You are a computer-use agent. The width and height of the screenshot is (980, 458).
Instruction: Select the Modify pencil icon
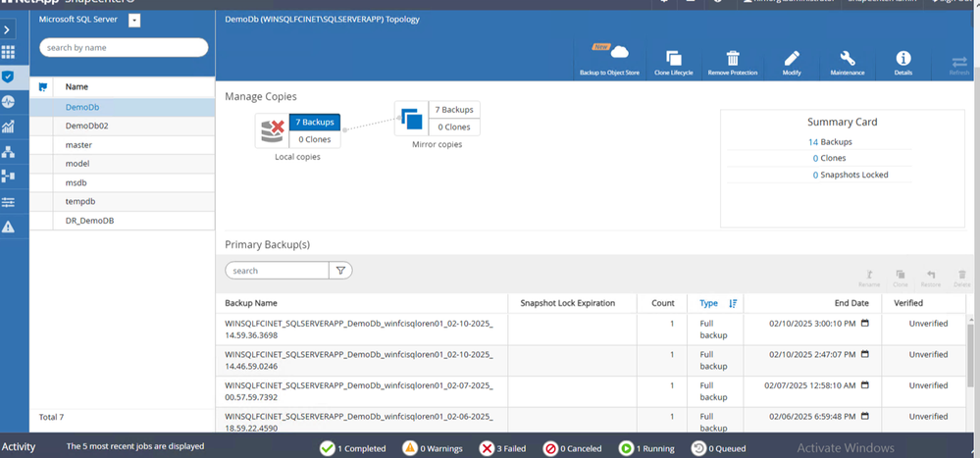click(x=792, y=59)
